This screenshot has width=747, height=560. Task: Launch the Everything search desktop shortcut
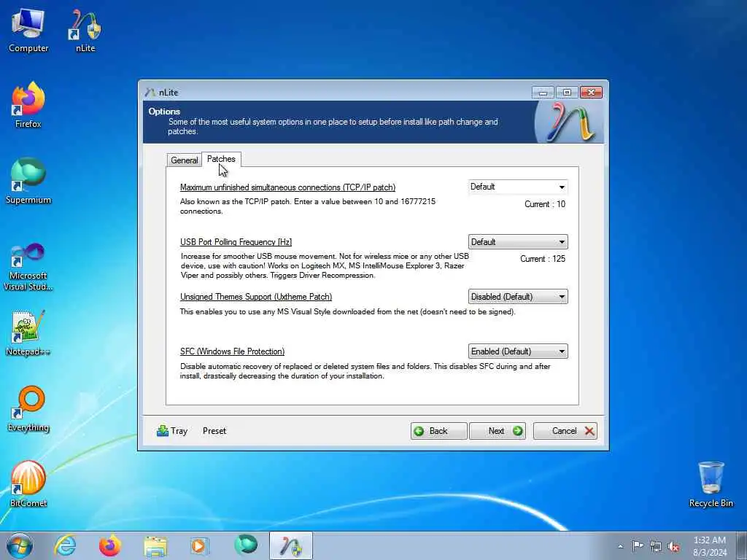28,409
